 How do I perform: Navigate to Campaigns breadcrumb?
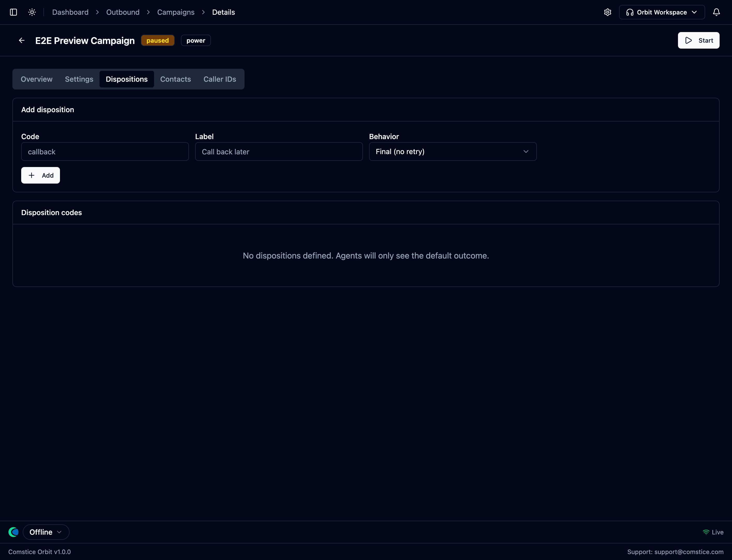coord(176,12)
